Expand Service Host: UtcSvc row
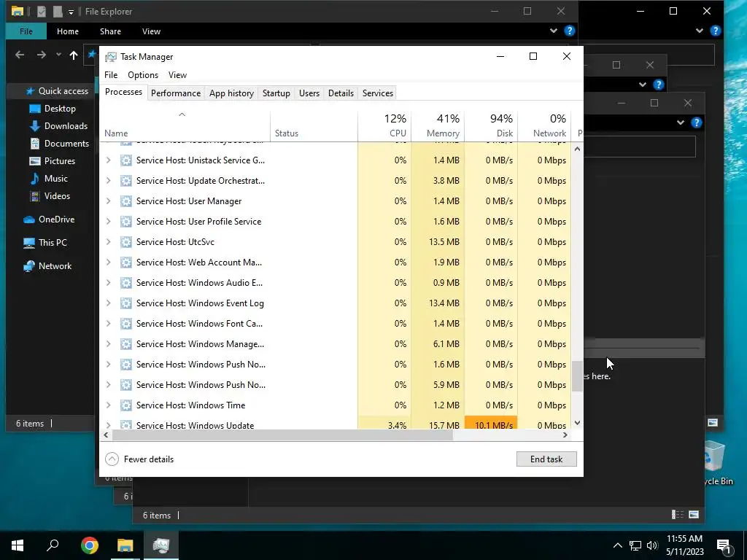 (x=108, y=242)
